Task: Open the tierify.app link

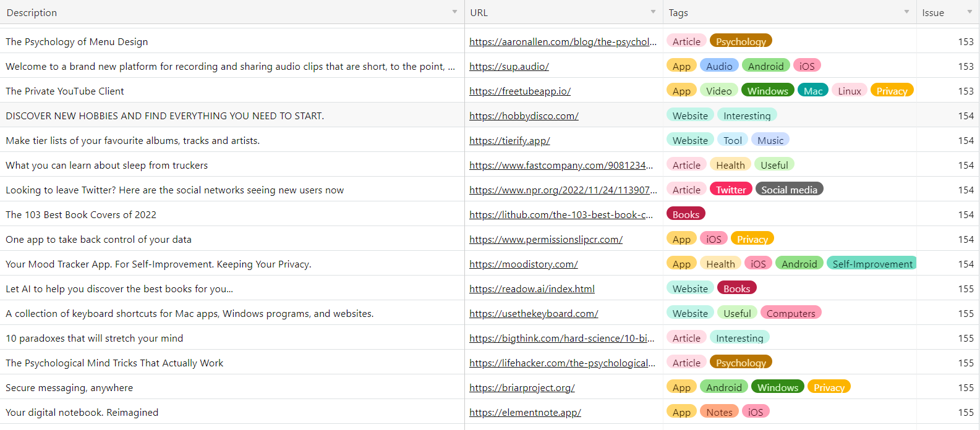Action: point(509,140)
